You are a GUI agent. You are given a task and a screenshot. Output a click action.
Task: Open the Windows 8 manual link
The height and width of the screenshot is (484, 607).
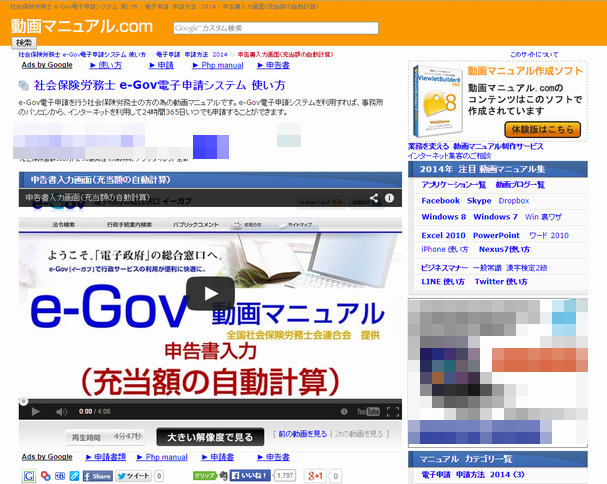click(x=444, y=216)
